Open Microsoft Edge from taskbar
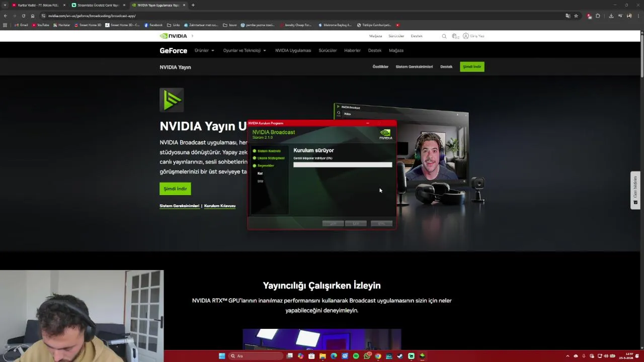The width and height of the screenshot is (644, 362). 334,356
